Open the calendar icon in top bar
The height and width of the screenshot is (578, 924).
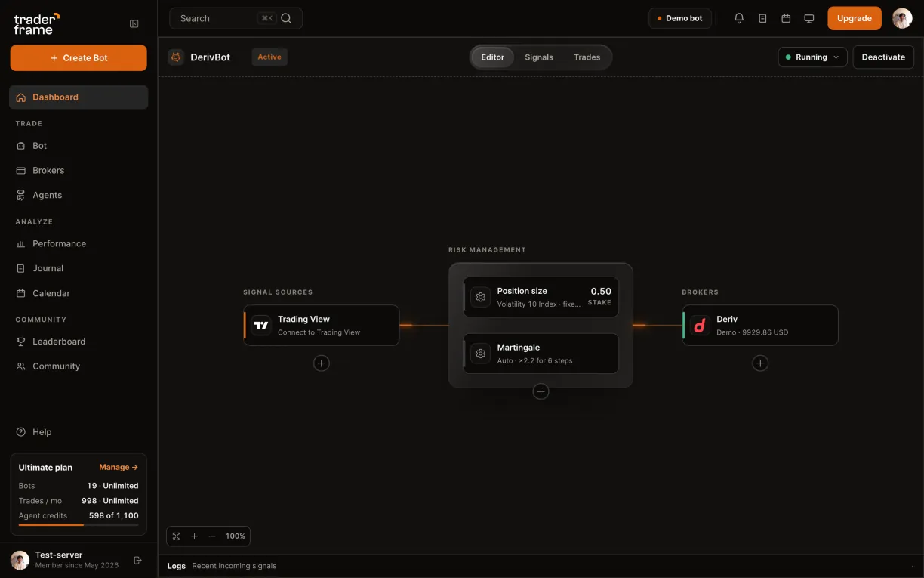point(786,18)
